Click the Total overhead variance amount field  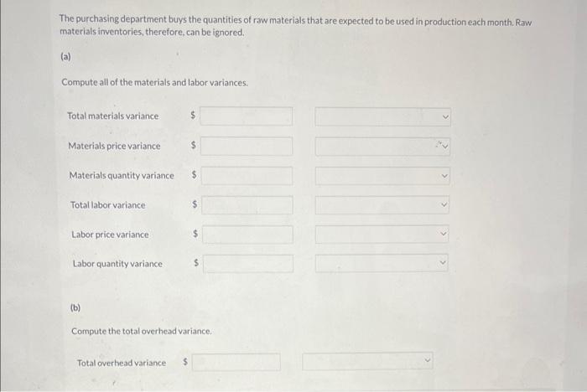pos(236,362)
